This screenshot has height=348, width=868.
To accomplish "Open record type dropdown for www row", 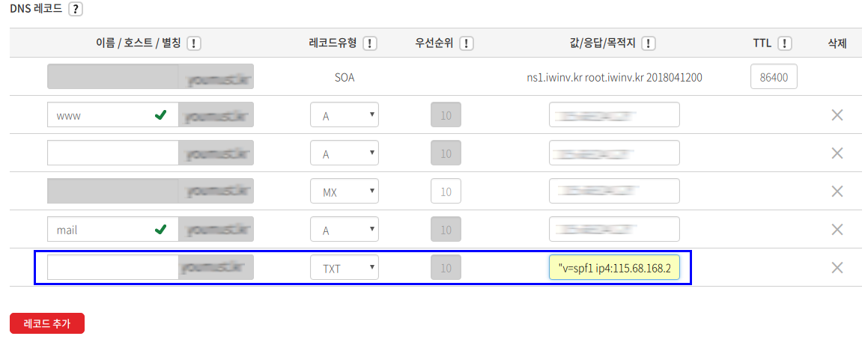I will [345, 115].
